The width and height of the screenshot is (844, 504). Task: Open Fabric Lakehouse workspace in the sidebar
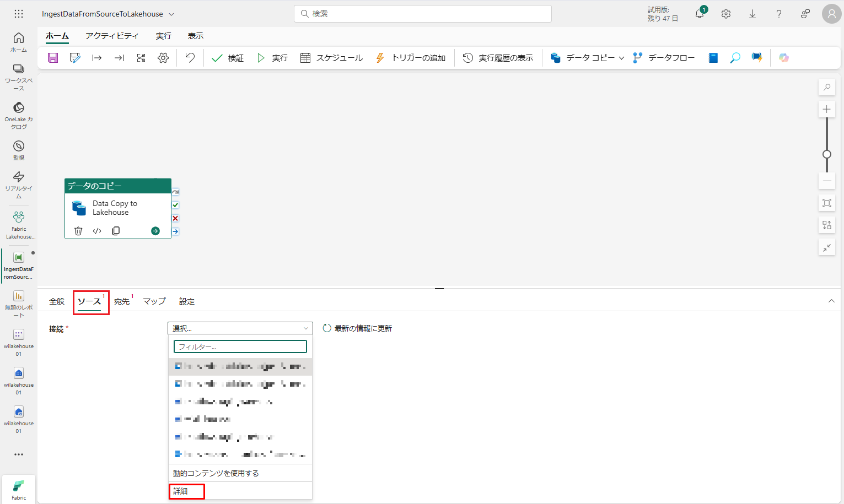pyautogui.click(x=19, y=225)
